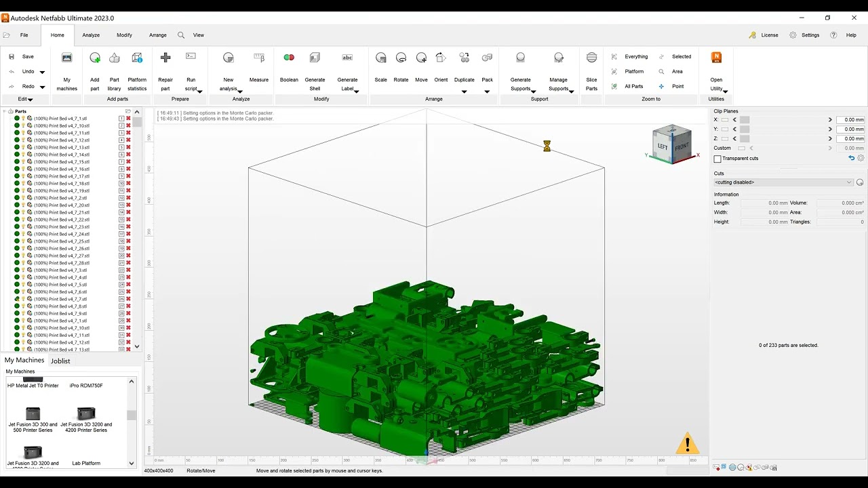Open the Utility launcher icon
This screenshot has height=488, width=868.
pyautogui.click(x=716, y=58)
